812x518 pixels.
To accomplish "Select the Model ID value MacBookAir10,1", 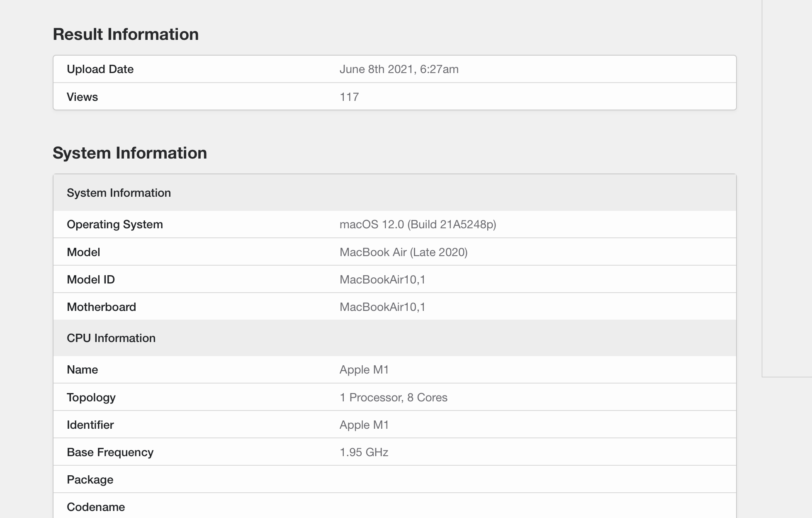I will point(382,279).
